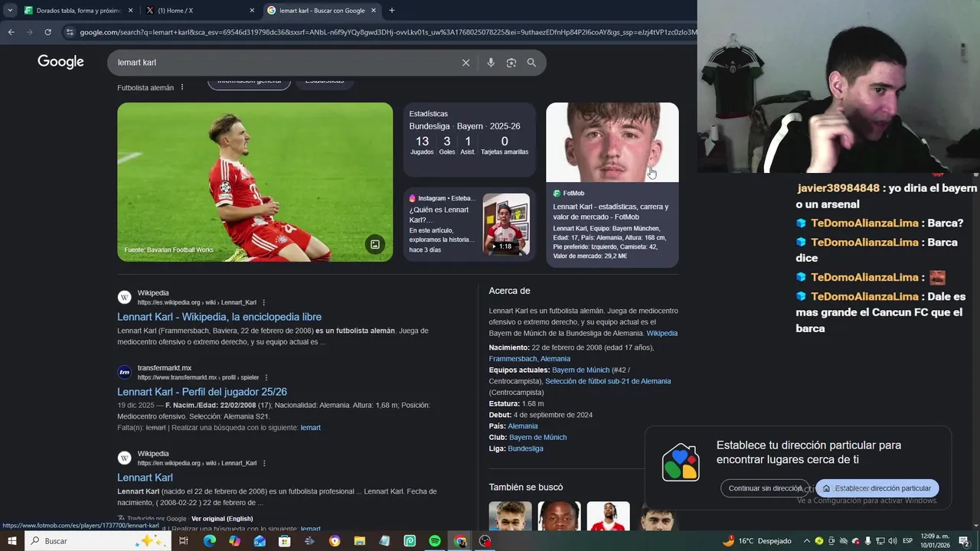Reload the page with the refresh icon
Image resolution: width=980 pixels, height=551 pixels.
(x=47, y=32)
